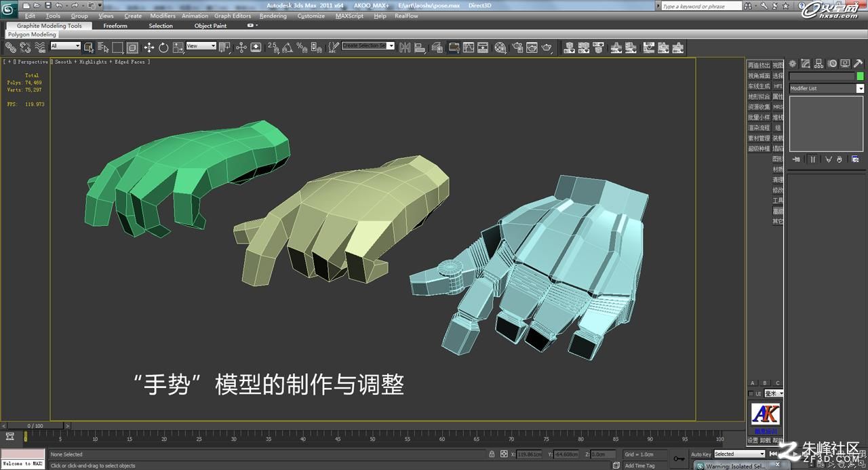868x470 pixels.
Task: Open the Material Editor icon
Action: pyautogui.click(x=500, y=47)
